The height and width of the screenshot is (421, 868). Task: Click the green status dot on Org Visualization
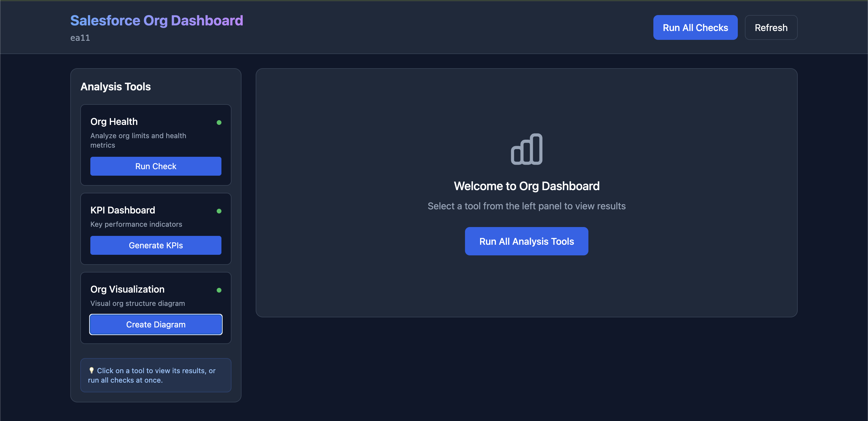(x=219, y=290)
